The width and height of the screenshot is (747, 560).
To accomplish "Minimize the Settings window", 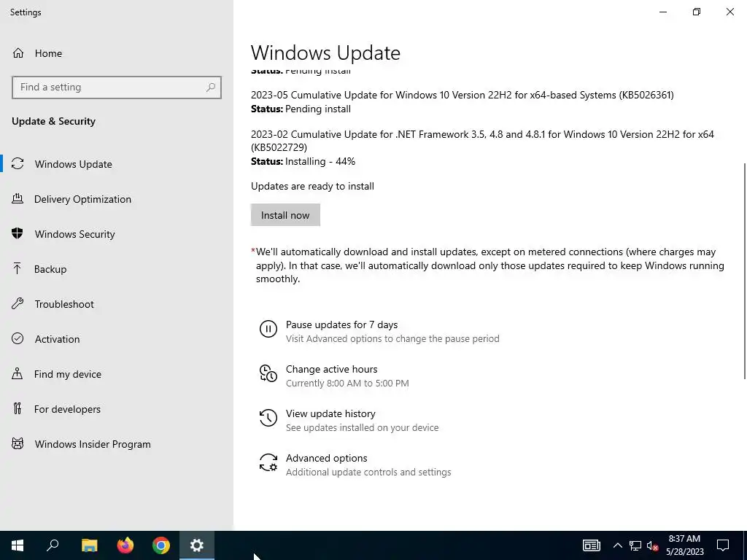I will pyautogui.click(x=662, y=12).
